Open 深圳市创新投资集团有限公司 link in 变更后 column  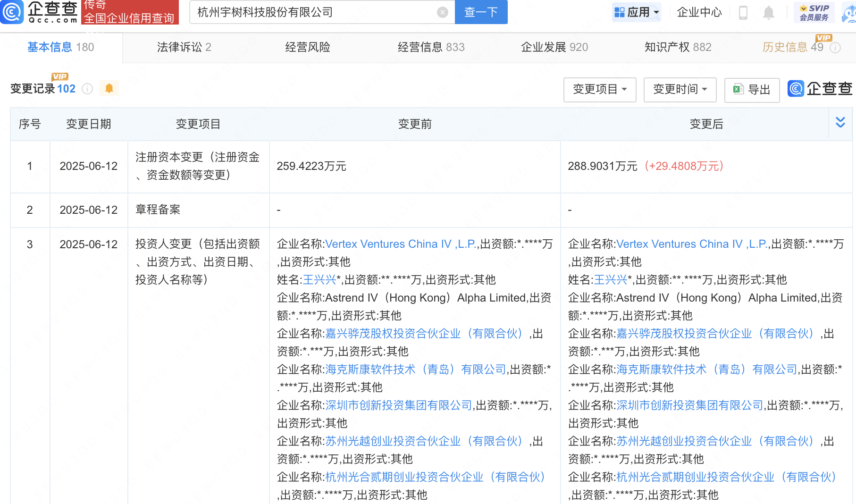(690, 405)
